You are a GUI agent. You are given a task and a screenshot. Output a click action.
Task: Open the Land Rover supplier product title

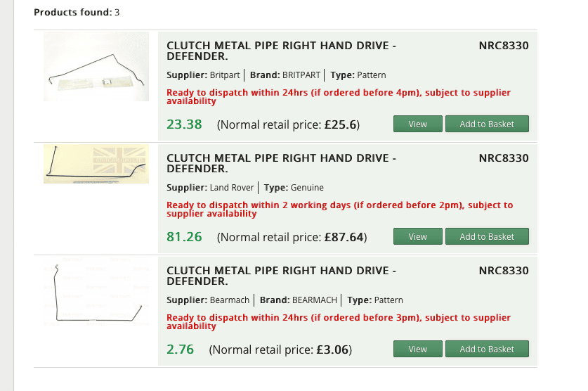281,163
